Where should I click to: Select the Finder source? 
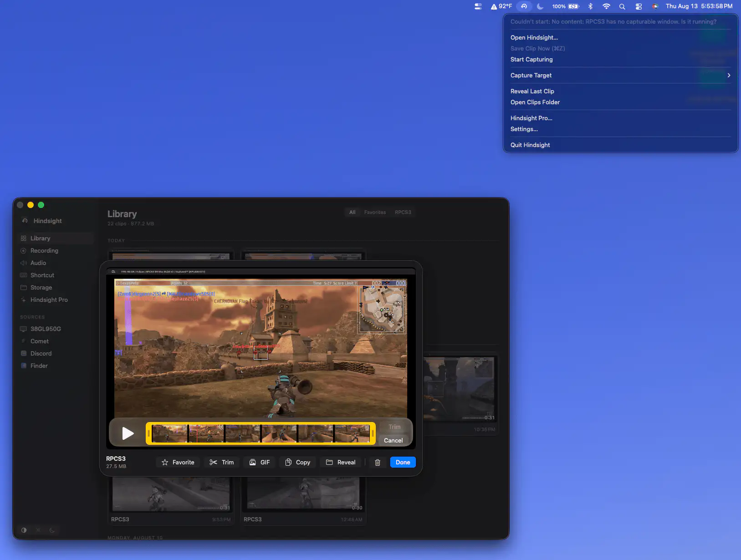56,366
